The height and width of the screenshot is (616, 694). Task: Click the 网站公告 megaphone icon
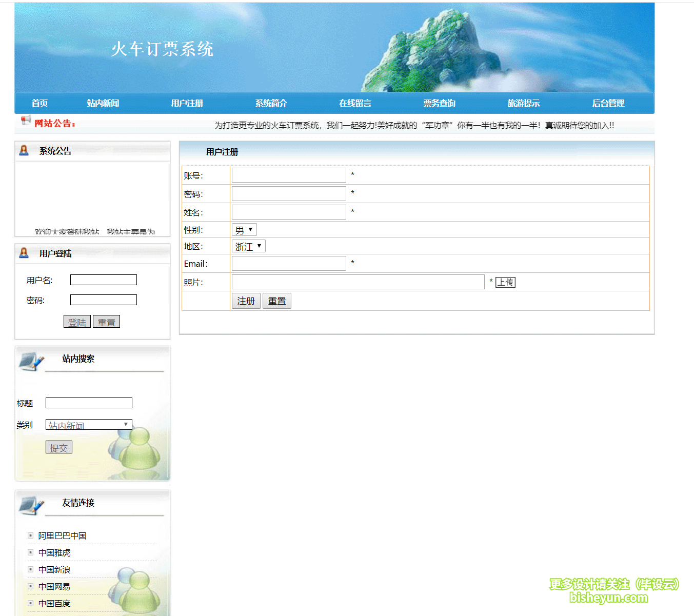25,121
